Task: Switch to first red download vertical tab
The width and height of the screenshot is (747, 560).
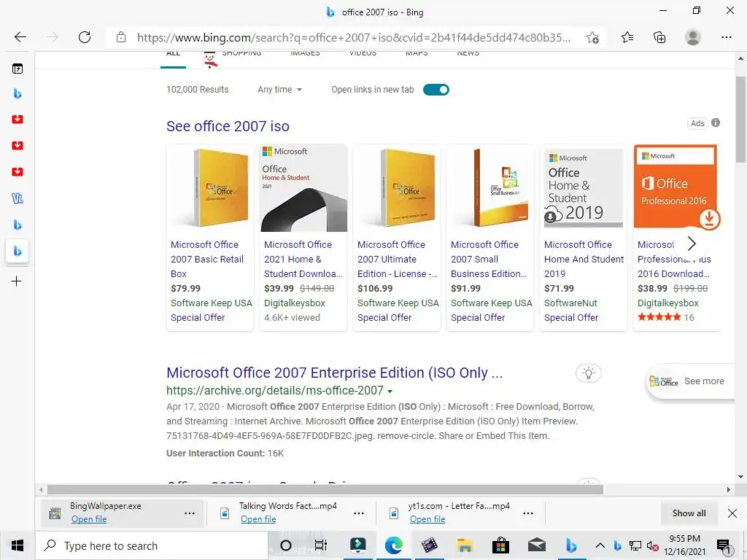Action: 18,119
